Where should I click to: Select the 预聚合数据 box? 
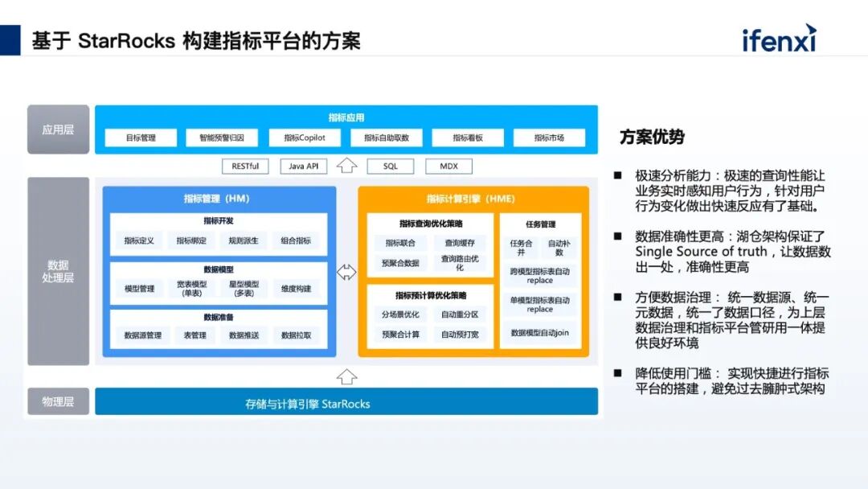pyautogui.click(x=400, y=263)
